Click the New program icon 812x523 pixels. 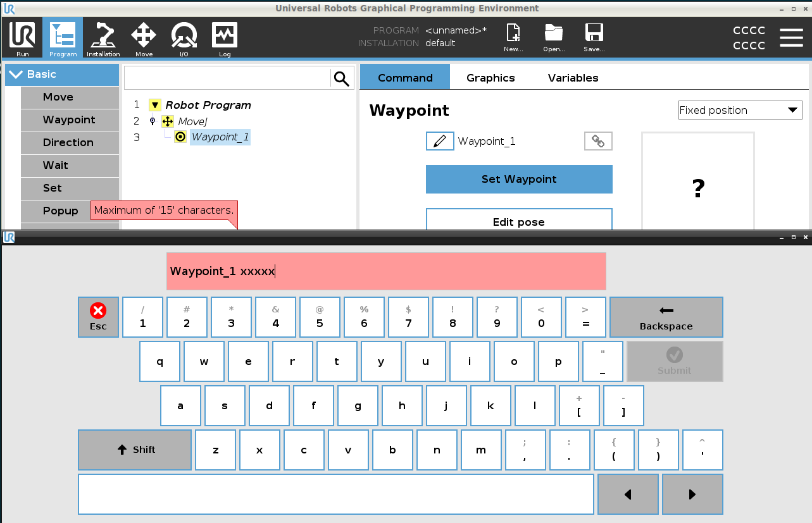(513, 35)
